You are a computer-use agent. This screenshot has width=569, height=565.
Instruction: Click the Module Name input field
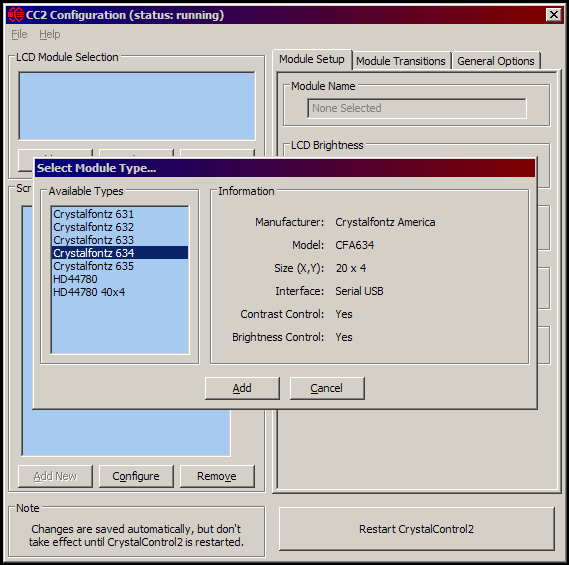tap(417, 108)
